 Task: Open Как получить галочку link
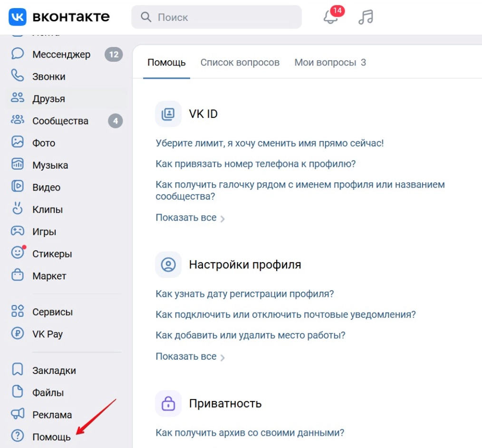coord(300,190)
